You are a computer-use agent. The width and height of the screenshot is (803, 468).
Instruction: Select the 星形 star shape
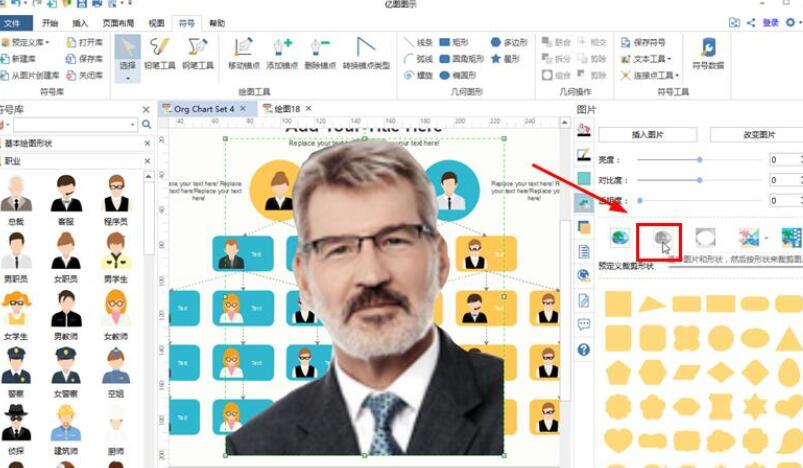pos(505,59)
